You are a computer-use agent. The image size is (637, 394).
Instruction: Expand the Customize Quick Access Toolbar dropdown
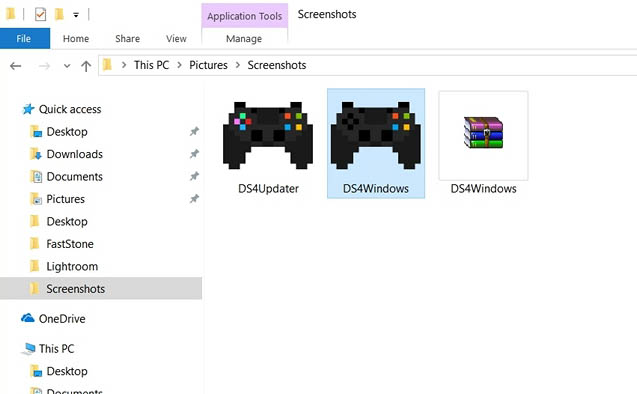click(x=76, y=15)
